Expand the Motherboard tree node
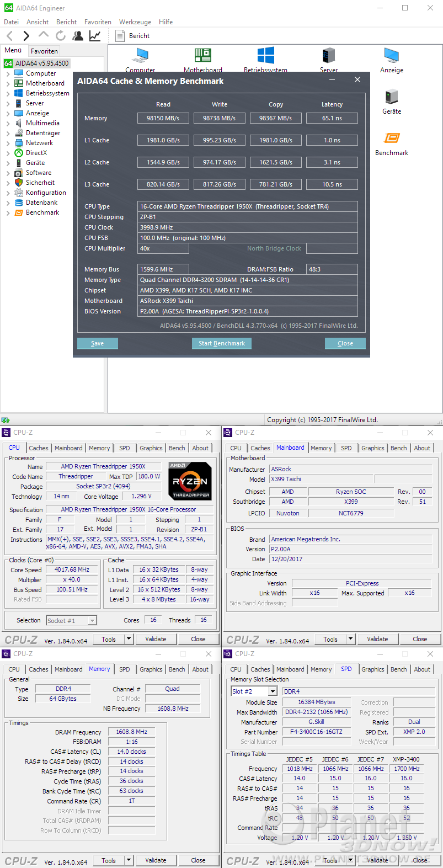This screenshot has height=868, width=443. click(8, 83)
